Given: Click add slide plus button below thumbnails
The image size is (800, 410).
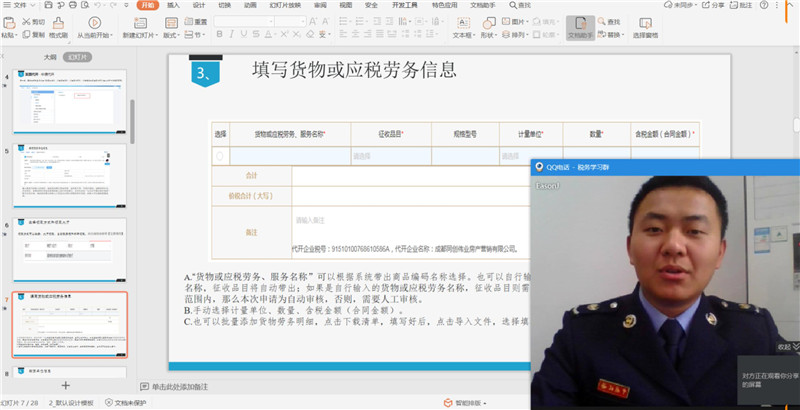Looking at the screenshot, I should tap(65, 386).
